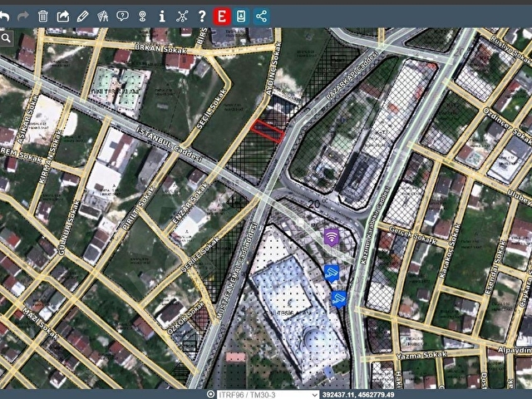
Task: Select the measurement compass tool
Action: (102, 16)
